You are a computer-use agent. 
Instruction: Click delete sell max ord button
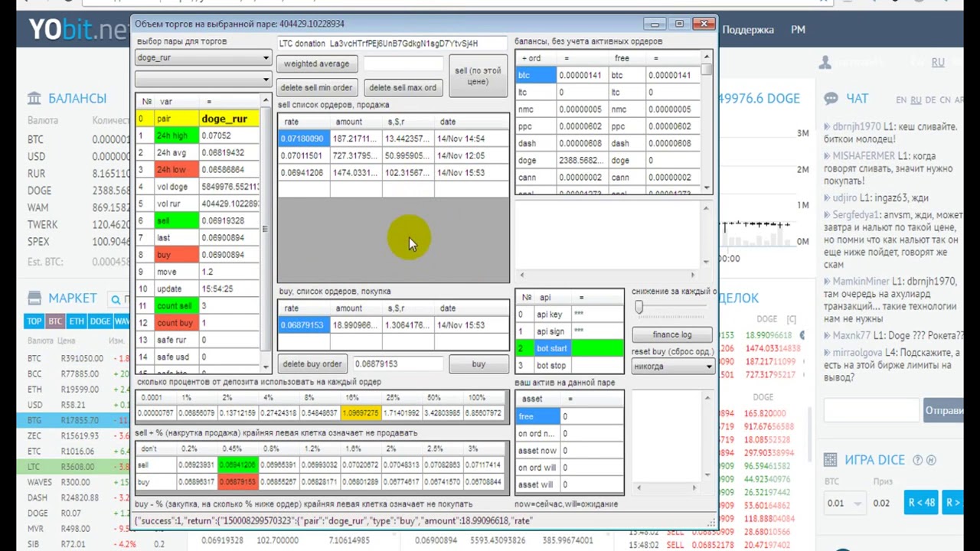coord(403,87)
